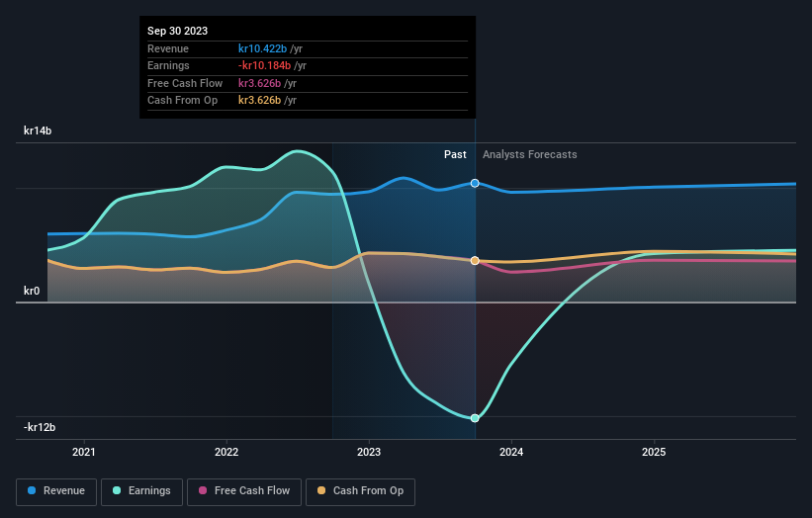Click the Cash From Op kr3.626b value

point(259,101)
